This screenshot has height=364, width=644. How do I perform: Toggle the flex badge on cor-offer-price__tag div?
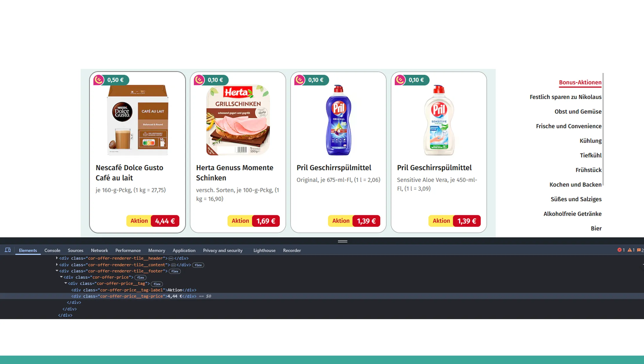[x=157, y=284]
